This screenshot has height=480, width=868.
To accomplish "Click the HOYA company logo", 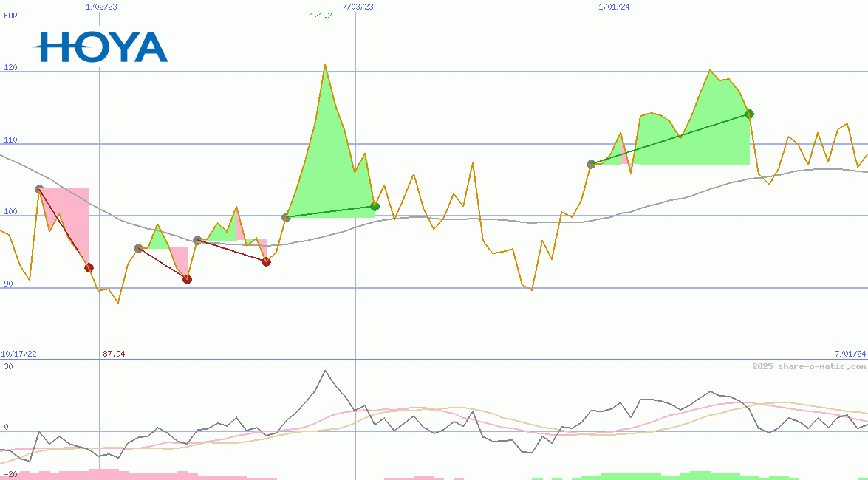I will pyautogui.click(x=100, y=47).
